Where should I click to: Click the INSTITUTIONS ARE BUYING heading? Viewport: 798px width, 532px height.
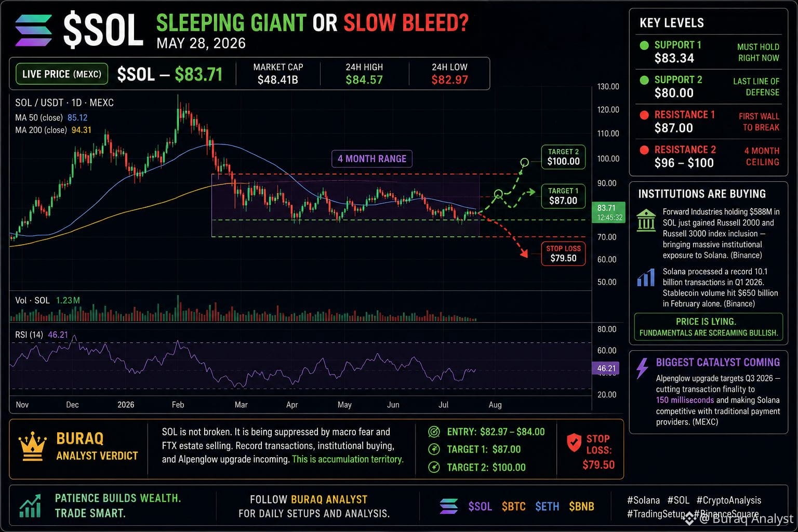coord(702,194)
